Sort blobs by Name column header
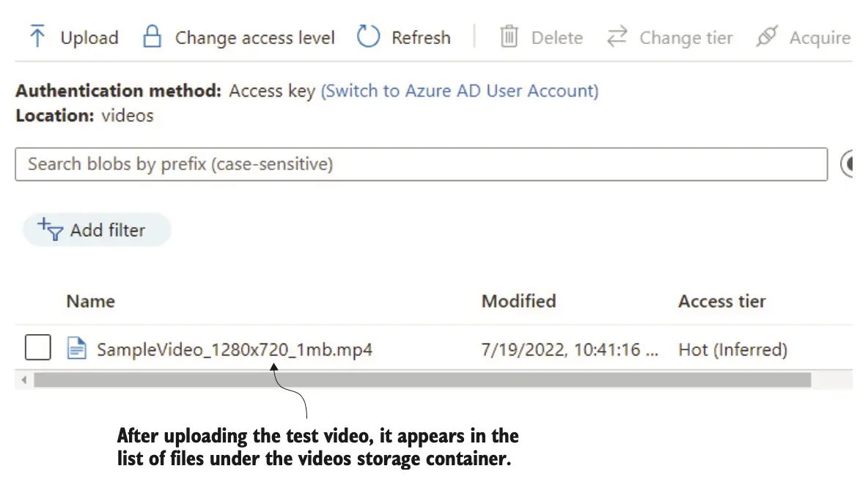Viewport: 868px width, 485px height. 90,301
